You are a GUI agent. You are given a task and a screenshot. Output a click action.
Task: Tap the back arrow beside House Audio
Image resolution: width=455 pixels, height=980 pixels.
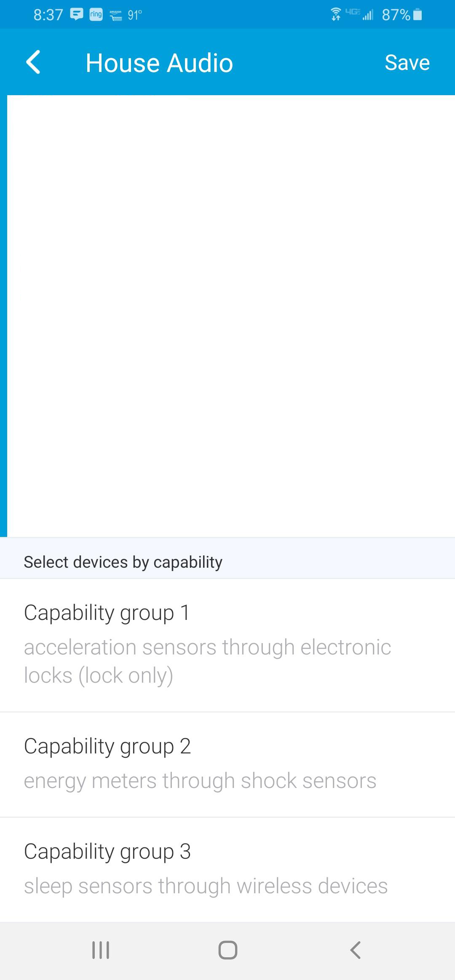[x=33, y=62]
